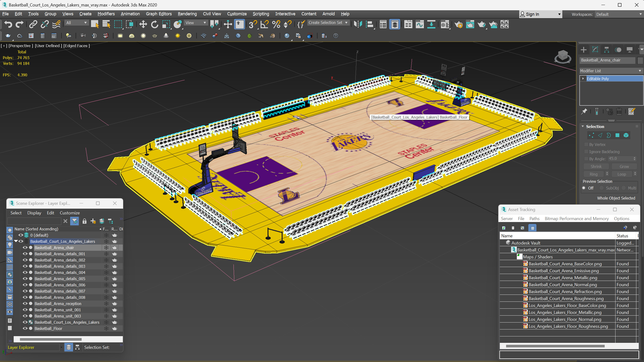Click Refresh icon in Asset Tracking
This screenshot has height=362, width=644.
click(504, 228)
